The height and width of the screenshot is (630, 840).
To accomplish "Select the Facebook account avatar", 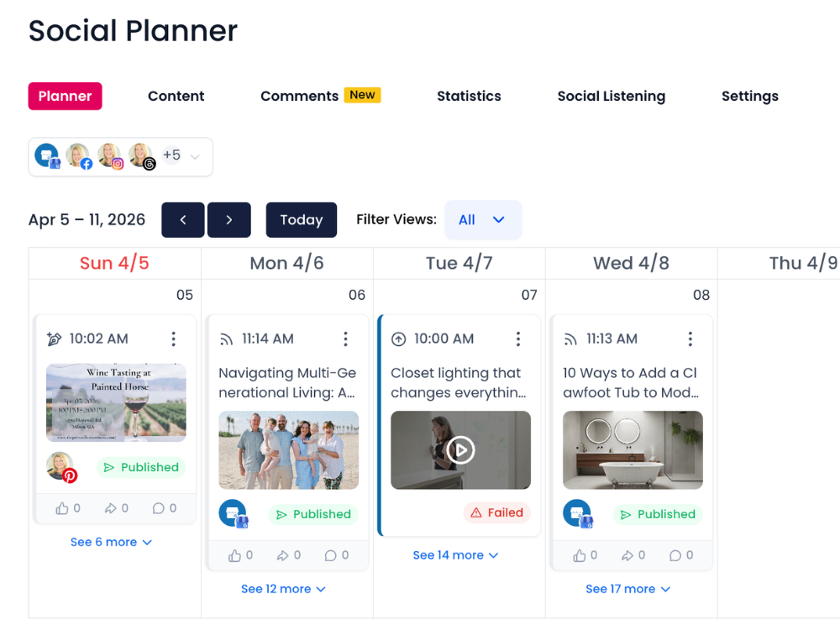I will [78, 155].
